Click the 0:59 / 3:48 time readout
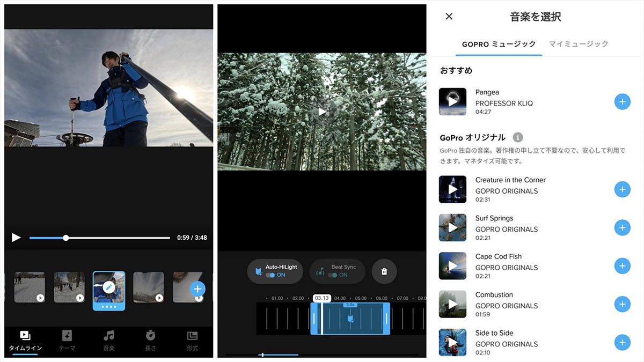The image size is (644, 362). click(192, 238)
